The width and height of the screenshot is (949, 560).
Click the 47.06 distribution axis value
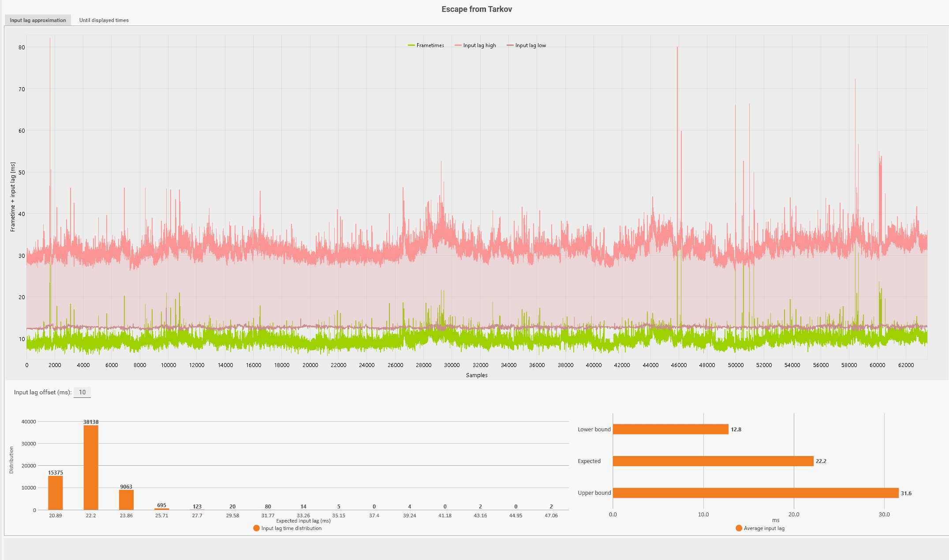[551, 515]
